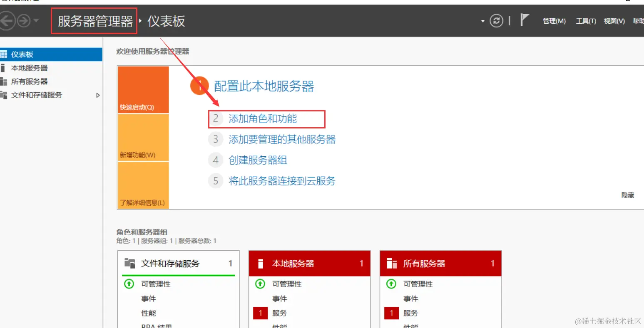Expand 文件和存储服务 sidebar arrow
This screenshot has width=644, height=328.
98,95
